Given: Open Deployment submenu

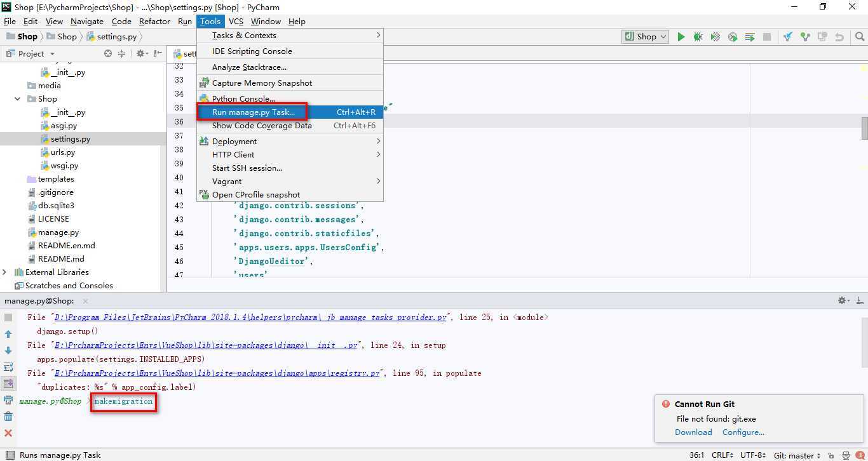Looking at the screenshot, I should (x=290, y=142).
